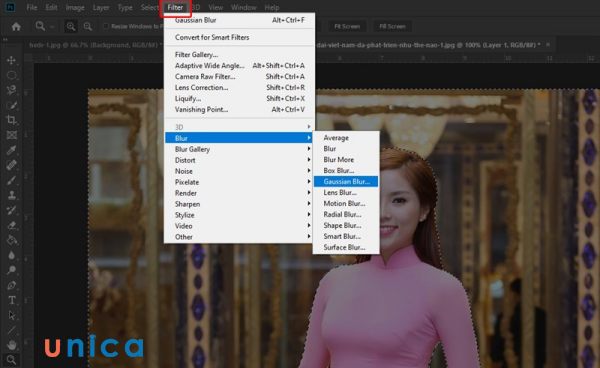The height and width of the screenshot is (368, 600).
Task: Open the Help menu
Action: (272, 8)
